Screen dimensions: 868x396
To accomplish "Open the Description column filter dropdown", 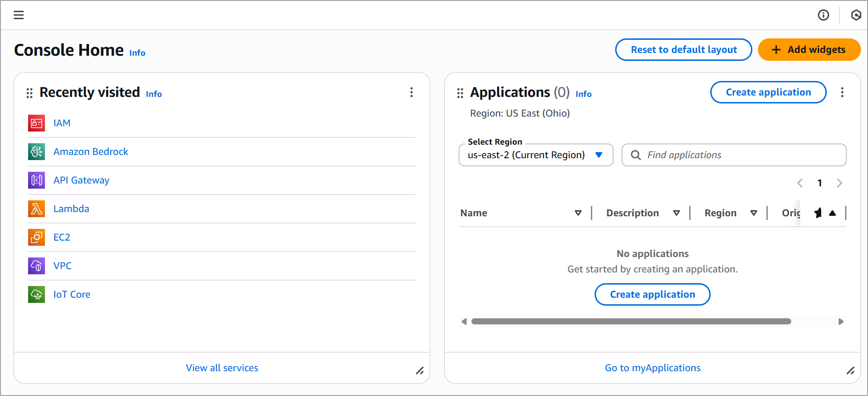I will (x=677, y=213).
